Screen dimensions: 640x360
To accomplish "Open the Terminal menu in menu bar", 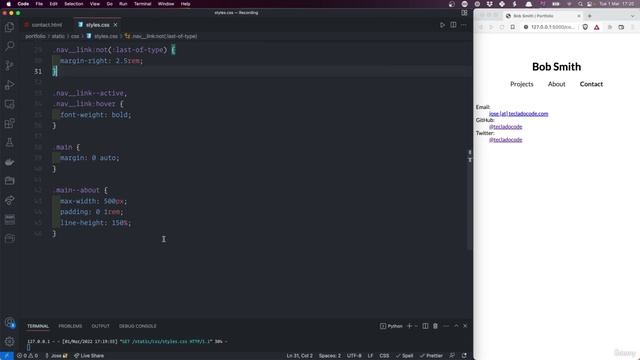I will pyautogui.click(x=142, y=4).
